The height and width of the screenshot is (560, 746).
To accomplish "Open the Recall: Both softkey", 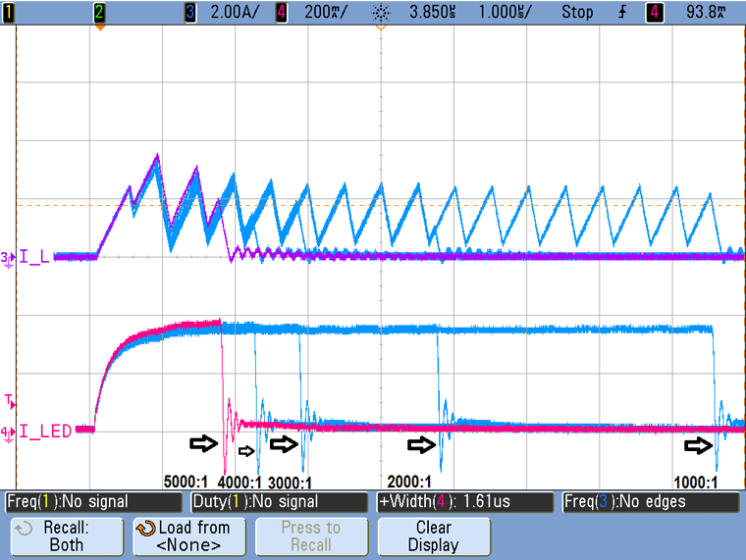I will point(67,536).
